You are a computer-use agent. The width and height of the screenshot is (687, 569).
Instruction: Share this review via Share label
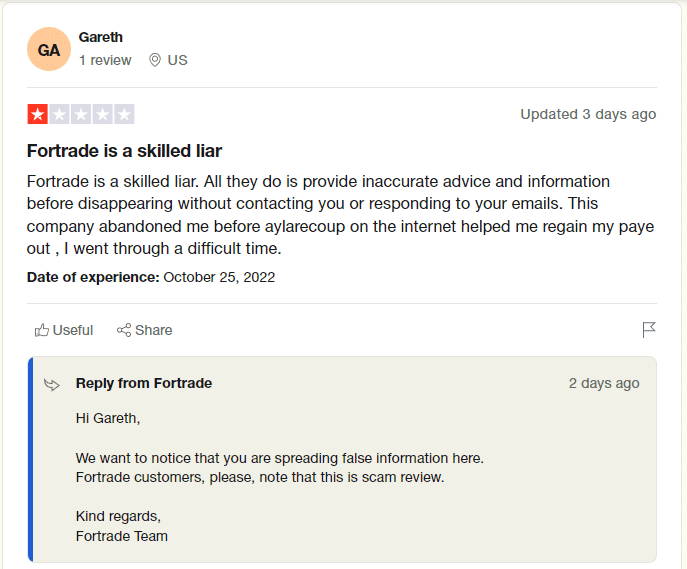[x=153, y=330]
